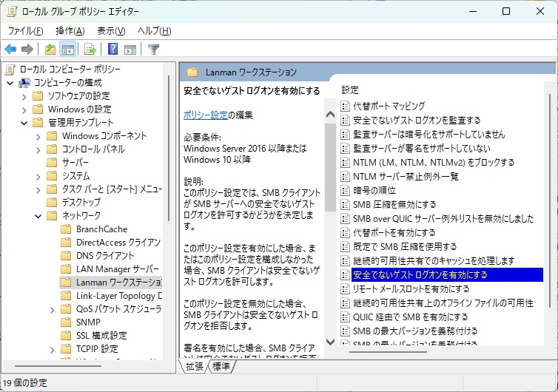Click the 設定 column header
Screen dimensions: 558x392
coord(350,89)
